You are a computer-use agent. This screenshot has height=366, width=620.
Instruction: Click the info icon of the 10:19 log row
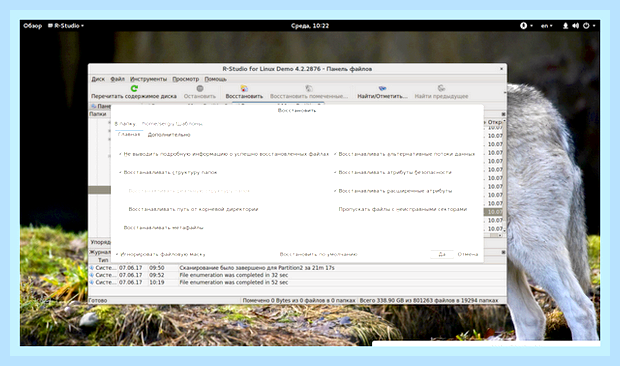[x=92, y=282]
